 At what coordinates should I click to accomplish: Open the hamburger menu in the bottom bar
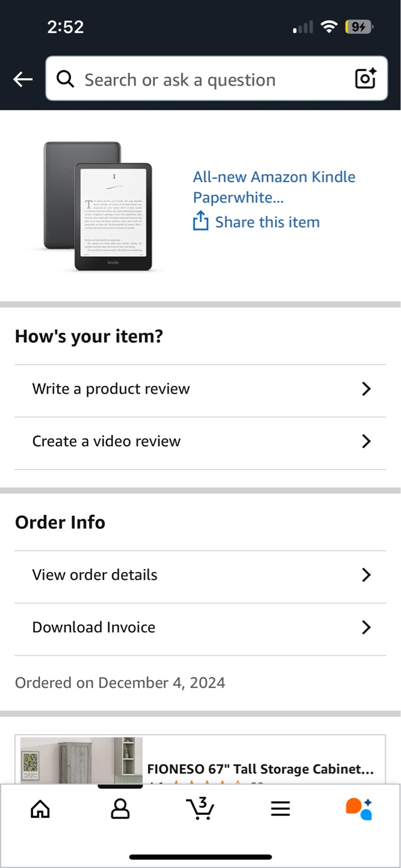[x=280, y=808]
